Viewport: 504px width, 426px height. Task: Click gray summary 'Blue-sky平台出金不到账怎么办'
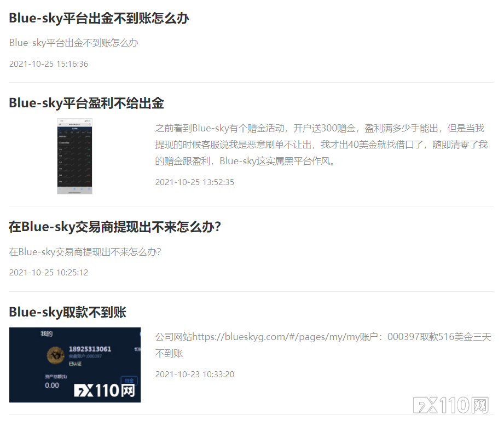(x=74, y=43)
